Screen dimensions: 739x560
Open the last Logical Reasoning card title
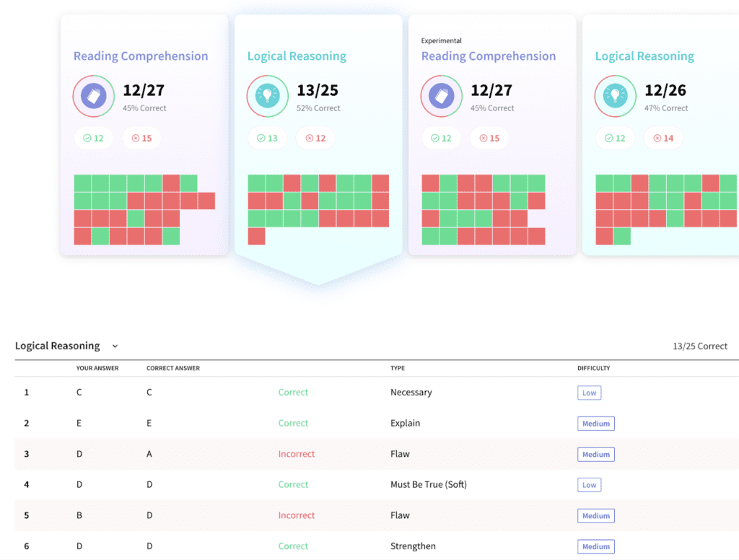pos(644,56)
